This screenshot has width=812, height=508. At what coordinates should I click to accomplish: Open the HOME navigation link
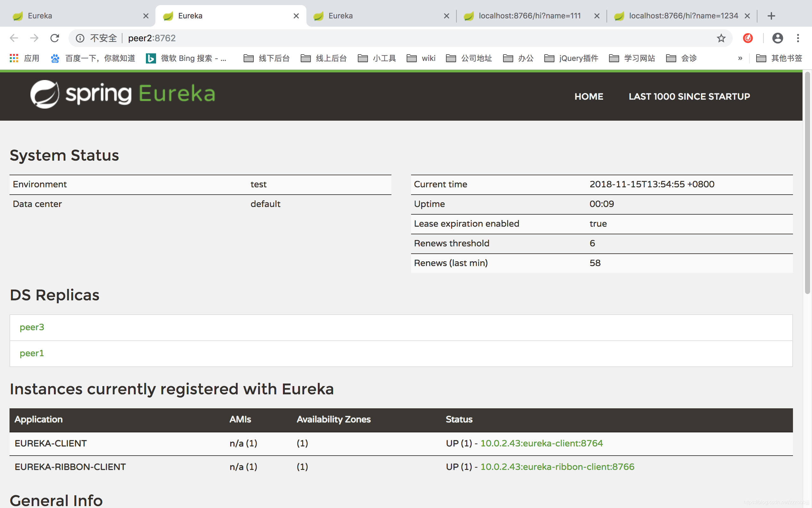tap(588, 97)
